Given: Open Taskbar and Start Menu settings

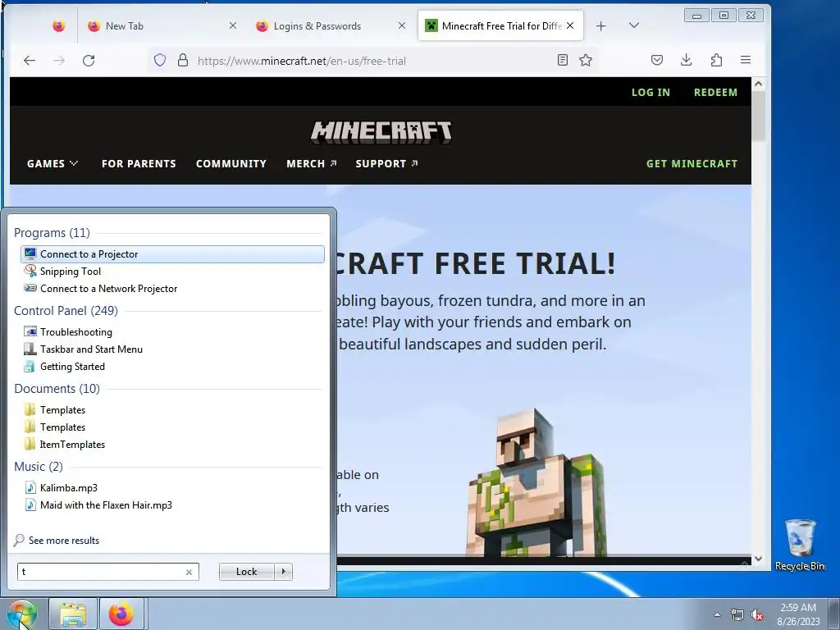Looking at the screenshot, I should point(172,349).
